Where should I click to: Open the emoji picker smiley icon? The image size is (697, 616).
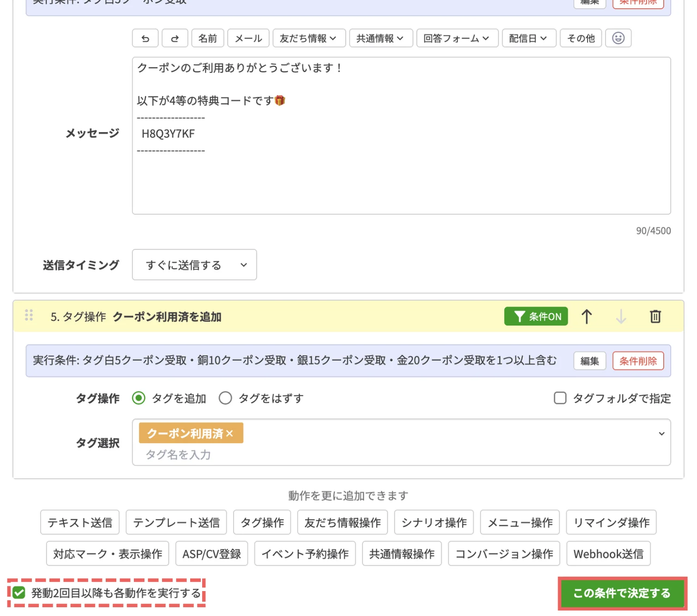coord(618,38)
